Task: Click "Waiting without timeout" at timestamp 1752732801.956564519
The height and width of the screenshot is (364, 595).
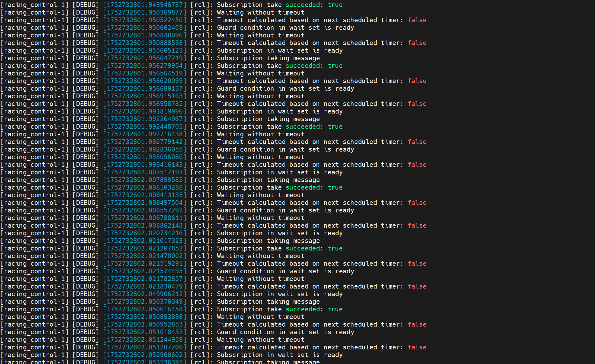Action: [x=261, y=73]
